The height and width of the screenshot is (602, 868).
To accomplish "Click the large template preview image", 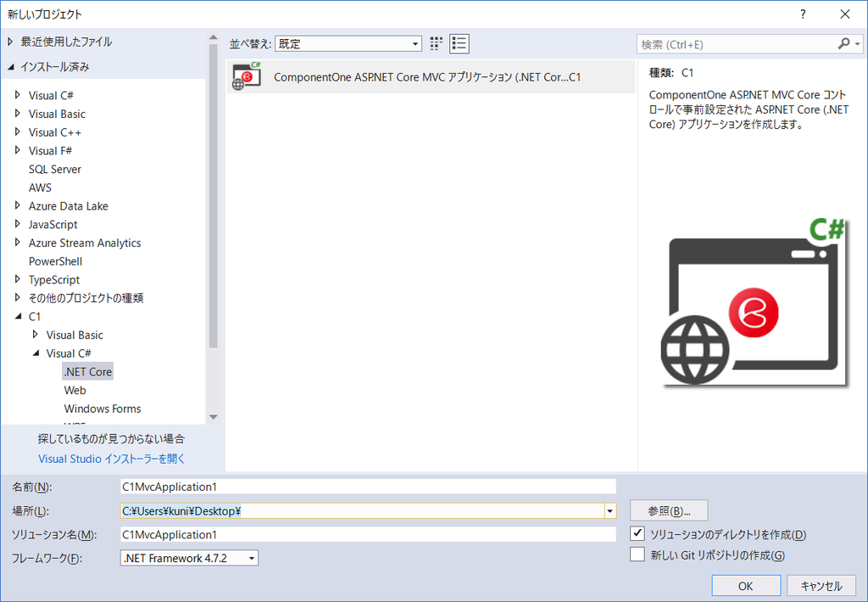I will pos(754,302).
